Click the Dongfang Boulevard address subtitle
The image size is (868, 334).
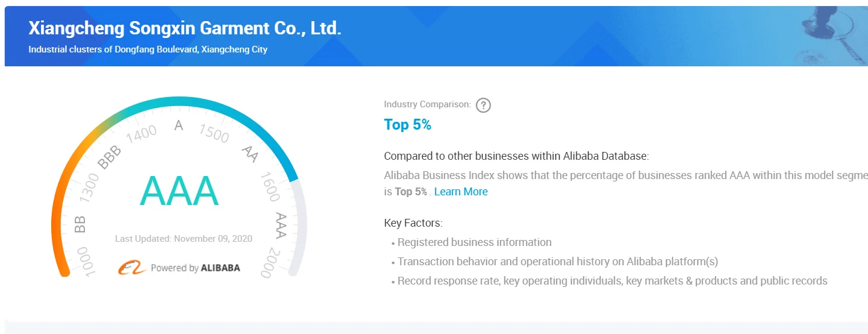tap(148, 49)
